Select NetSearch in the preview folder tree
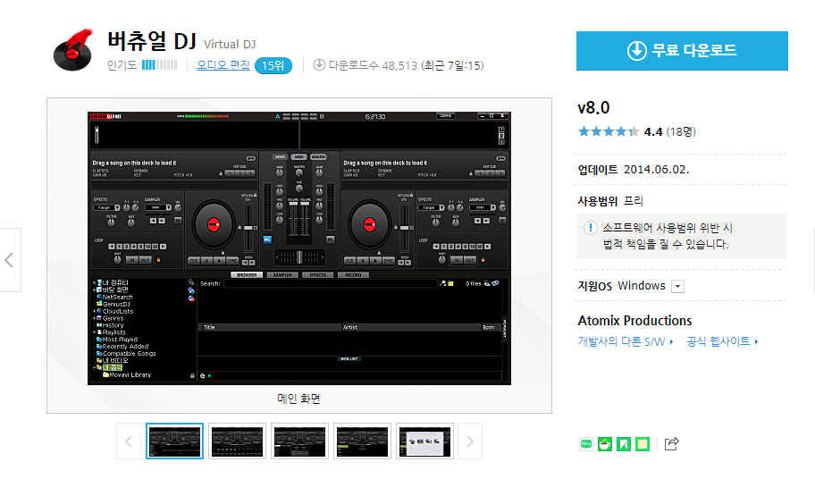Image resolution: width=815 pixels, height=504 pixels. (x=117, y=298)
